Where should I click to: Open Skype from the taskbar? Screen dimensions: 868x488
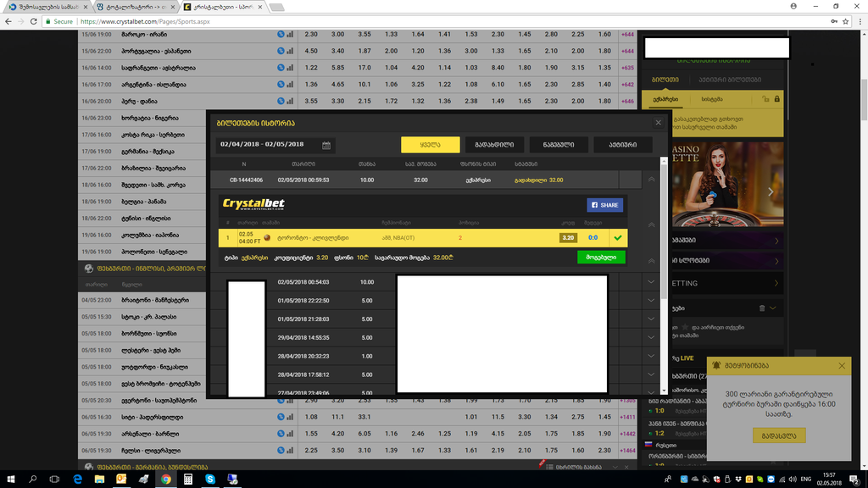(210, 480)
